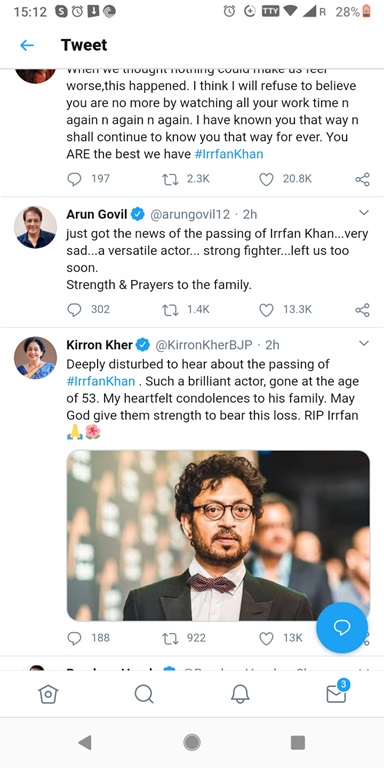
Task: Share the top tweet with 197 replies
Action: (x=362, y=179)
